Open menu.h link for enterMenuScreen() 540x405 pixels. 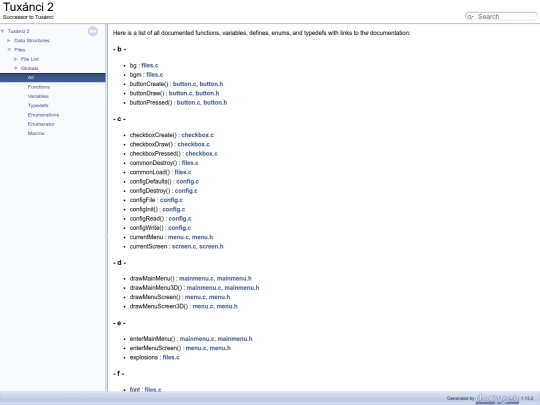(x=220, y=348)
